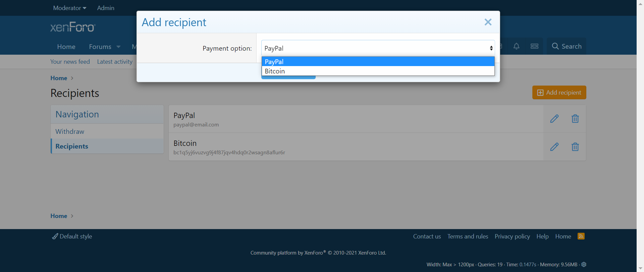Select Withdraw in the Navigation panel
644x272 pixels.
pos(107,131)
